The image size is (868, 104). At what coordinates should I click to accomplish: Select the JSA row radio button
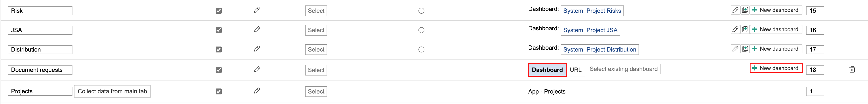pyautogui.click(x=421, y=30)
